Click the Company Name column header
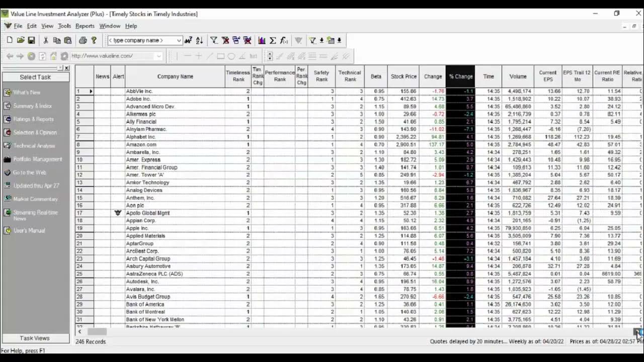The width and height of the screenshot is (644, 362). click(x=175, y=76)
